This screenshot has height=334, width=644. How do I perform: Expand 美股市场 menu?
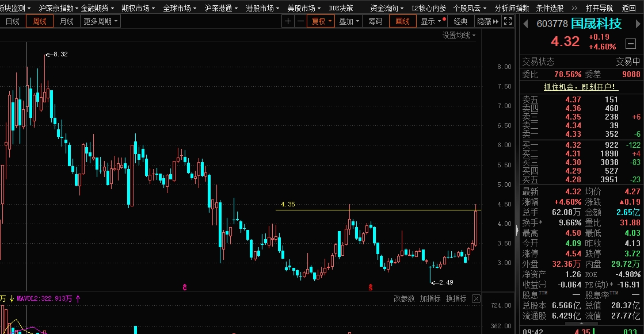[303, 8]
